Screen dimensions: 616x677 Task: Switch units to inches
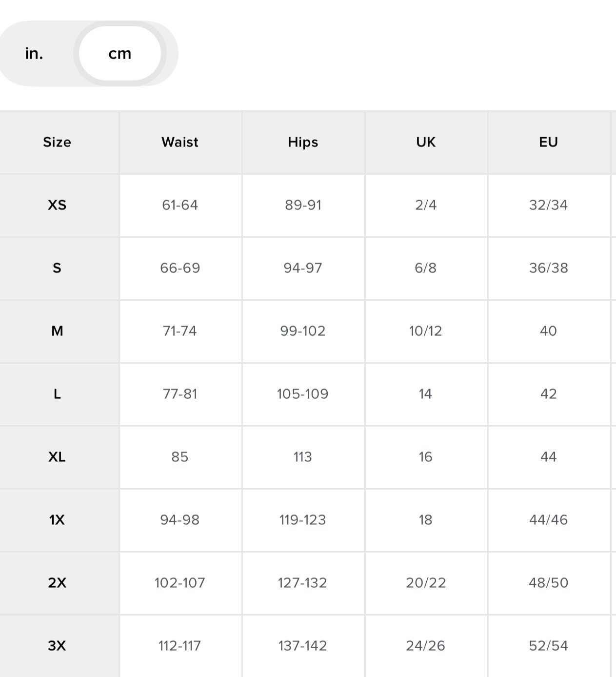click(x=34, y=54)
